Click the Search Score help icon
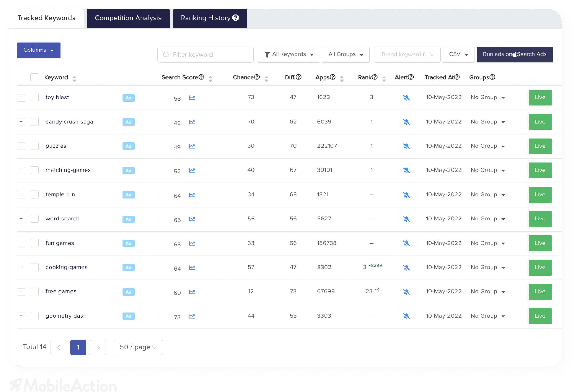The height and width of the screenshot is (392, 577). pos(201,77)
